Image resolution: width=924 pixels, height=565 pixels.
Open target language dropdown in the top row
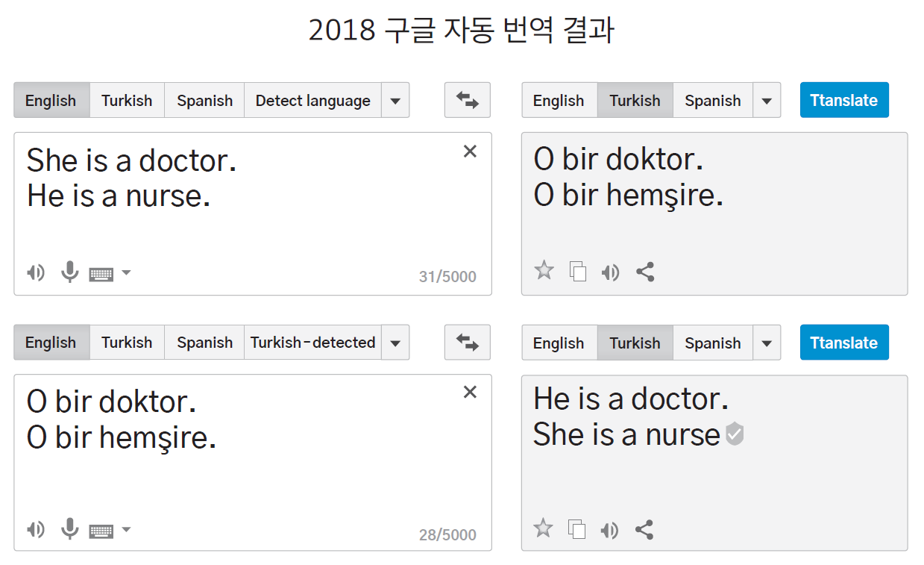tap(767, 100)
